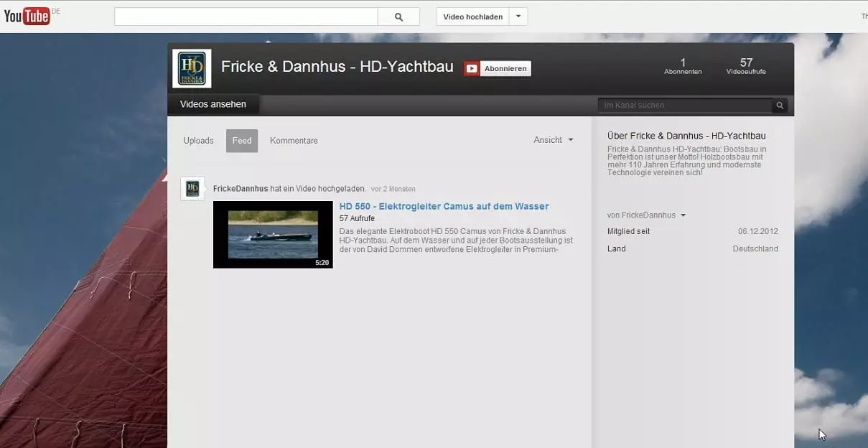The width and height of the screenshot is (868, 448).
Task: Expand the von FrickeDannhus dropdown
Action: click(646, 215)
